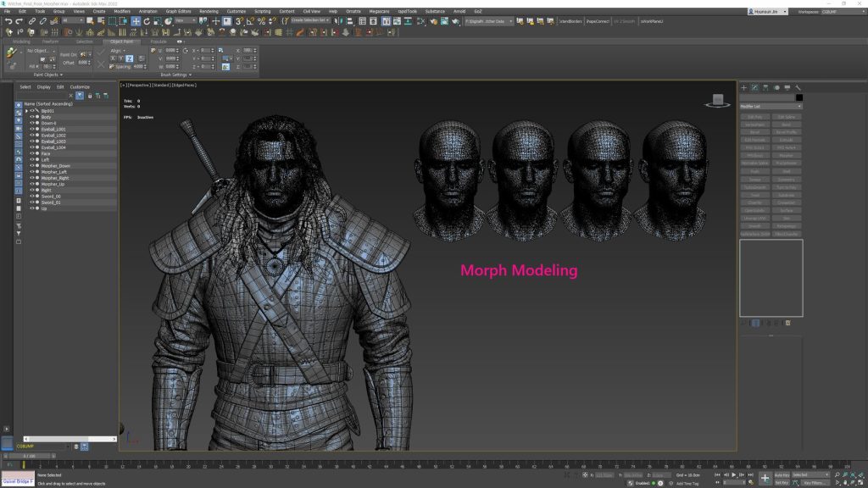Click the Undo arrow icon
The height and width of the screenshot is (488, 868).
(x=8, y=21)
